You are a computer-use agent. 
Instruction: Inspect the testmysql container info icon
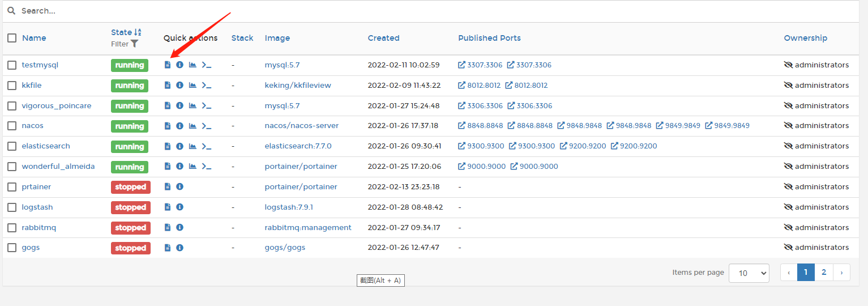click(179, 65)
